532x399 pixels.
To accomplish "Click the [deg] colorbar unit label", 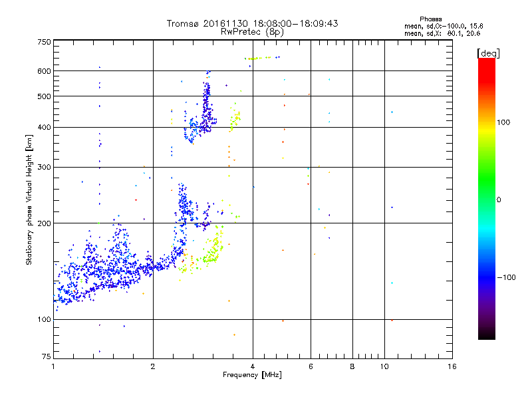I will coord(489,53).
